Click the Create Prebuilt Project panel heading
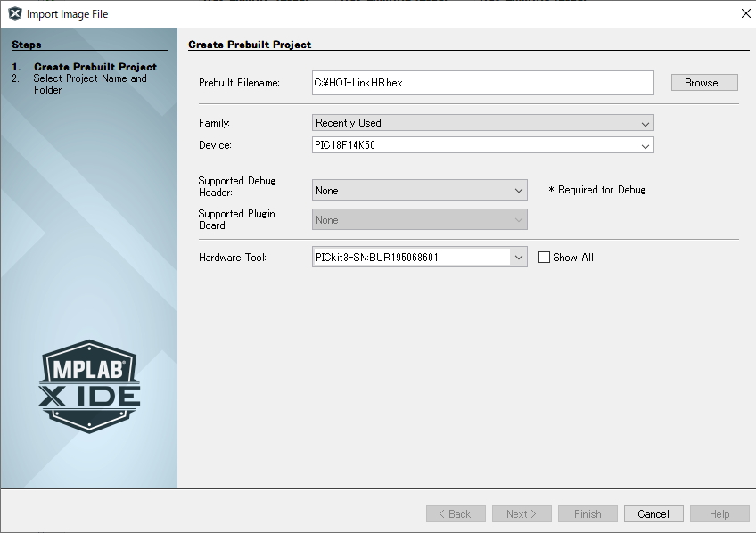 [x=250, y=45]
